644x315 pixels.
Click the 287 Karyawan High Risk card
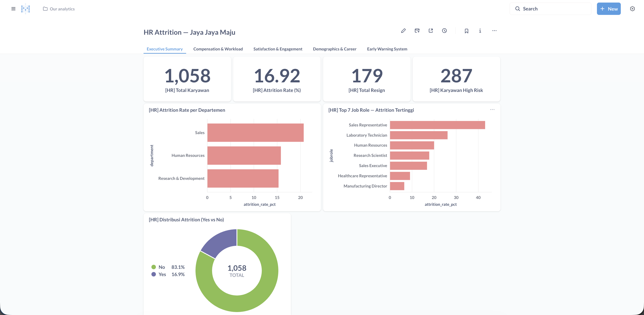coord(456,79)
